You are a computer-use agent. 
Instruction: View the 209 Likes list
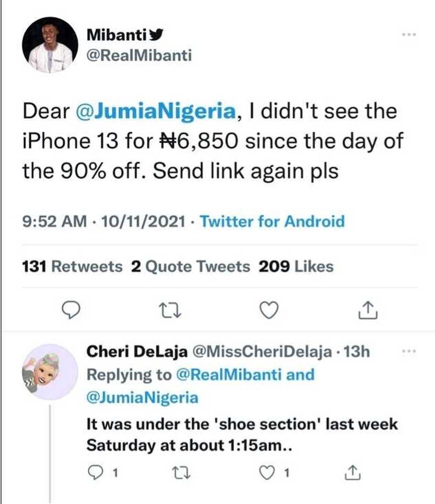point(295,267)
